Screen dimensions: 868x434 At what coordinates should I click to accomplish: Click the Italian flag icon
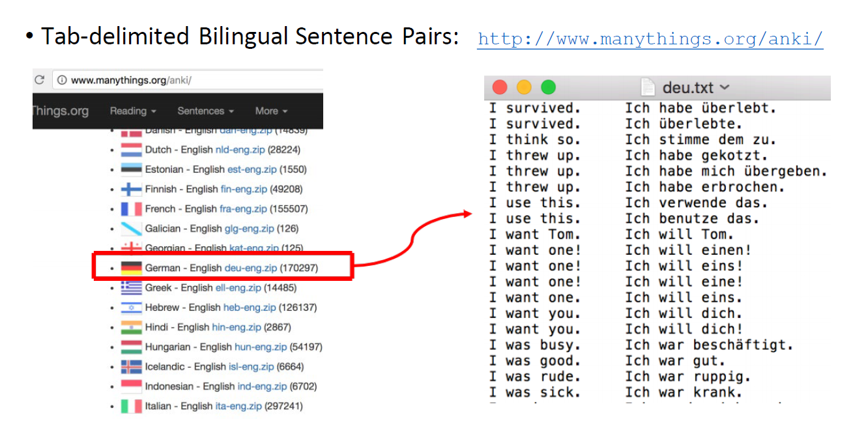pyautogui.click(x=131, y=406)
